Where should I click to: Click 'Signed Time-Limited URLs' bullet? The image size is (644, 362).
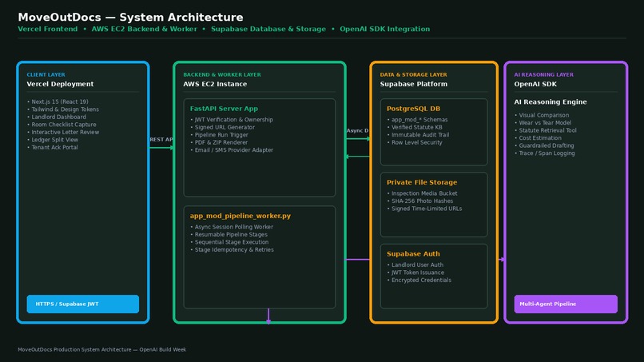[425, 209]
